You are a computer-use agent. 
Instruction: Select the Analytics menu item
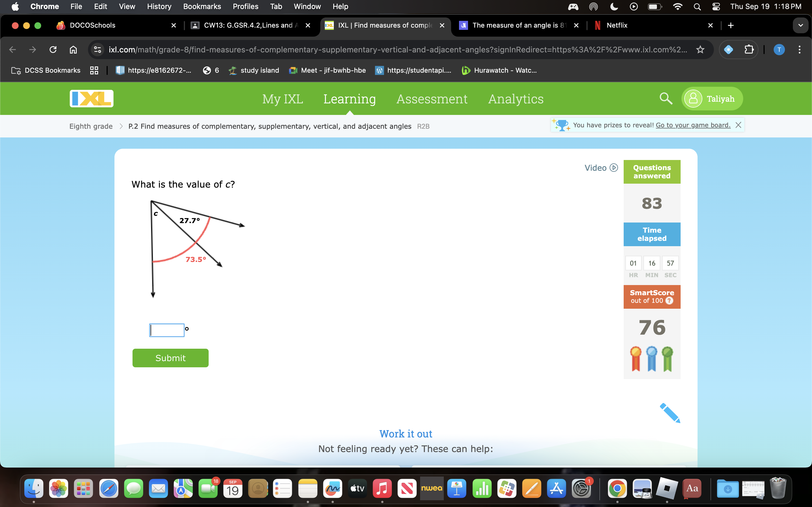pyautogui.click(x=516, y=99)
